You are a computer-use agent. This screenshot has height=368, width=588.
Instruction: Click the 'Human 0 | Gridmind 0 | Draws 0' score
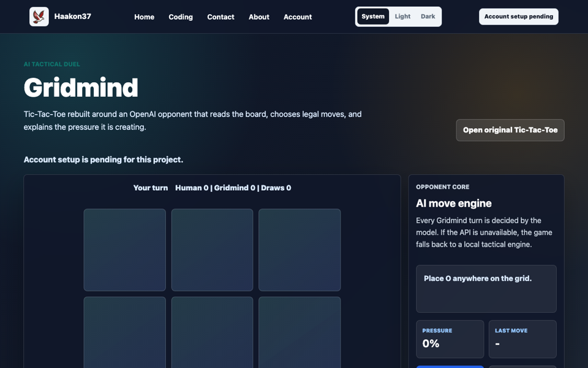click(233, 188)
